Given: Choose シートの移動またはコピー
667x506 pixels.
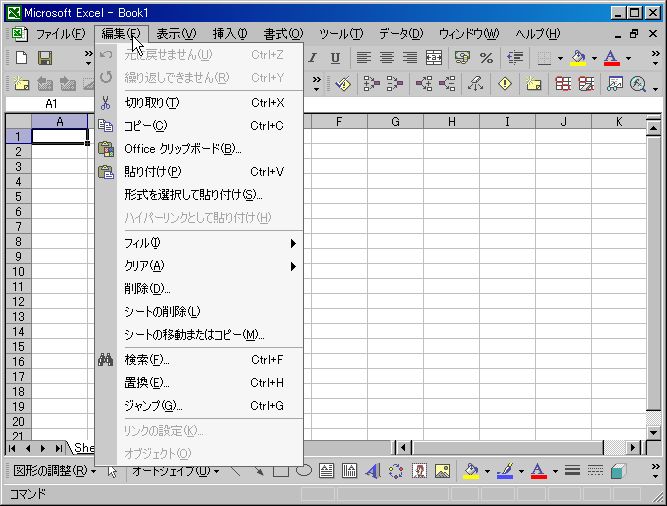Looking at the screenshot, I should pos(199,335).
